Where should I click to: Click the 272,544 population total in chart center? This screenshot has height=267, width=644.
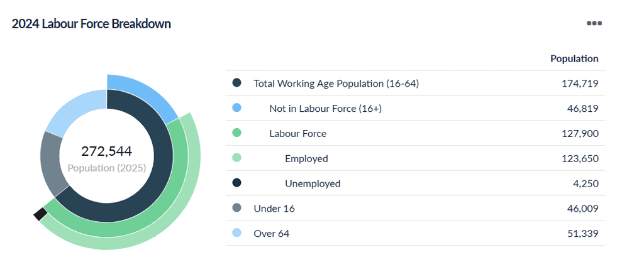coord(106,151)
